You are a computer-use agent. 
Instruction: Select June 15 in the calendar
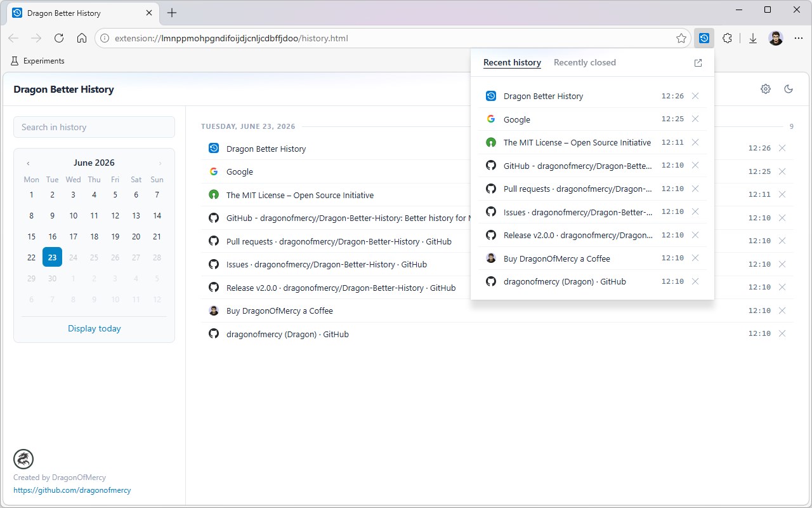[31, 236]
